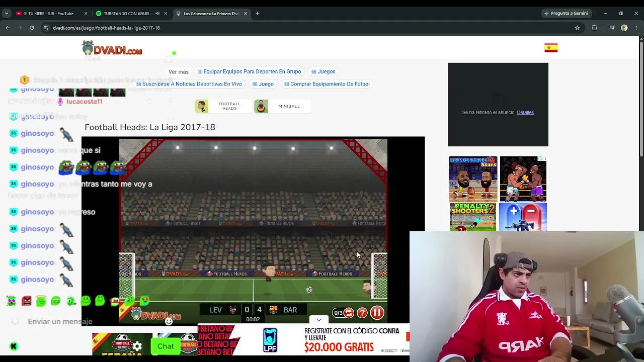Open the game help question mark button
Viewport: 644px width, 362px height.
pos(362,313)
